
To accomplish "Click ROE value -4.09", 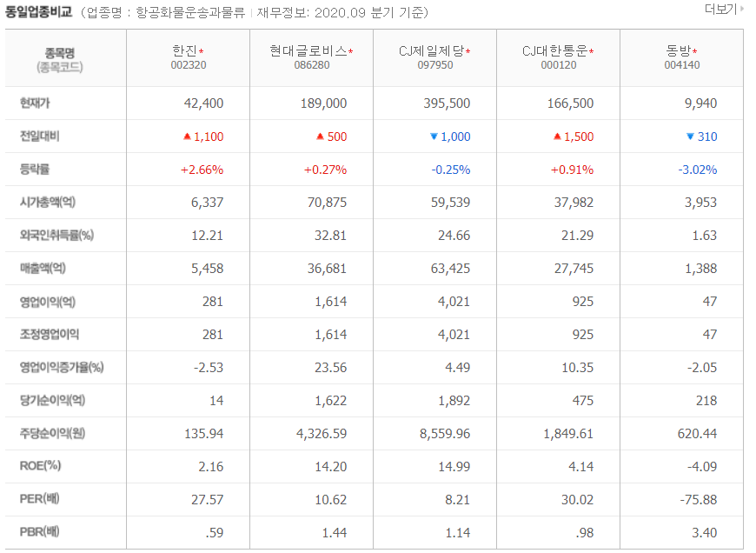I will (702, 467).
